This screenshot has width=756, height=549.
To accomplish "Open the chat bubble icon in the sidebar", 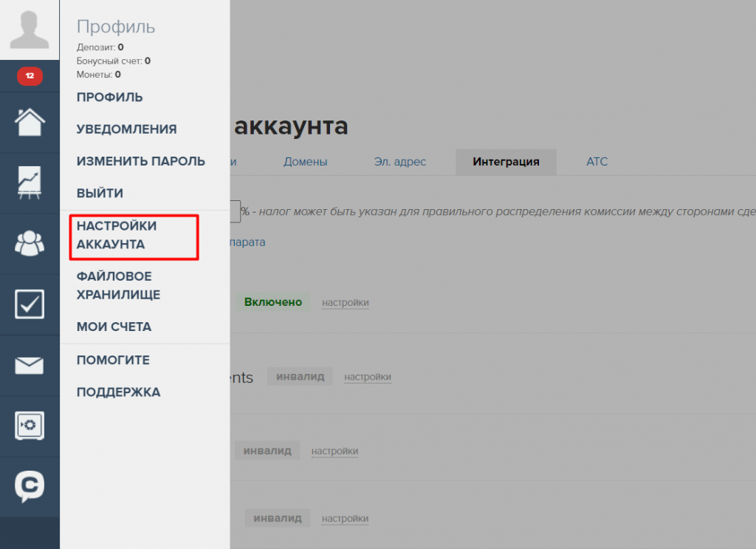I will (30, 486).
